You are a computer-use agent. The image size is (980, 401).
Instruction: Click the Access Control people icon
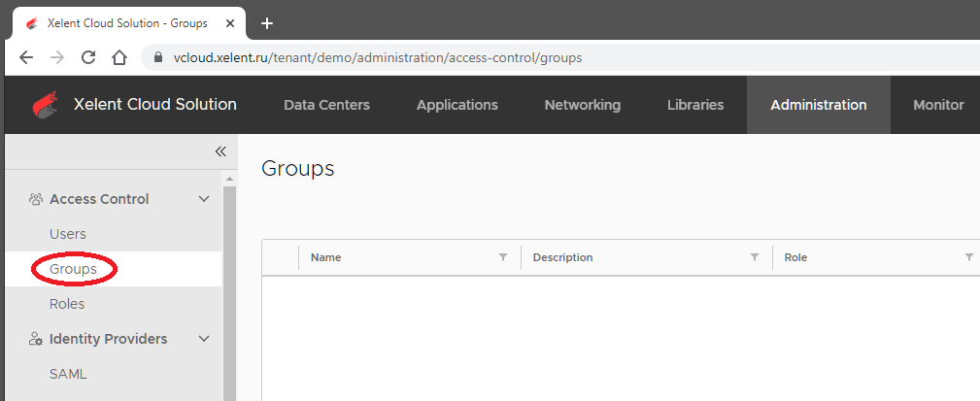[36, 199]
